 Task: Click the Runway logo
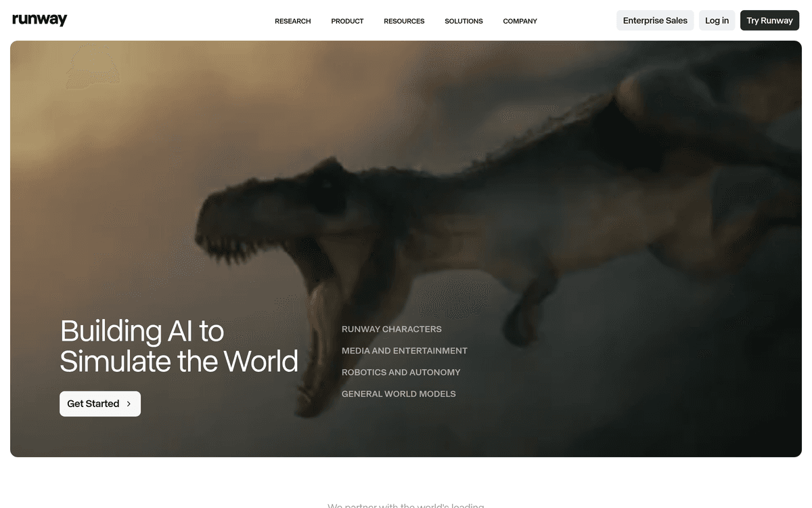[x=40, y=20]
